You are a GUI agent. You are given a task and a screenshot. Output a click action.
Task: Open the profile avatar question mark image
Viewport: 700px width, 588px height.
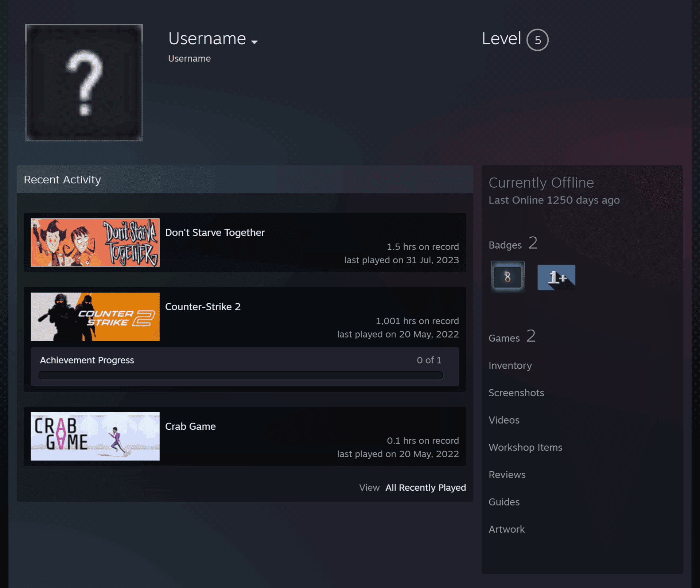click(84, 82)
